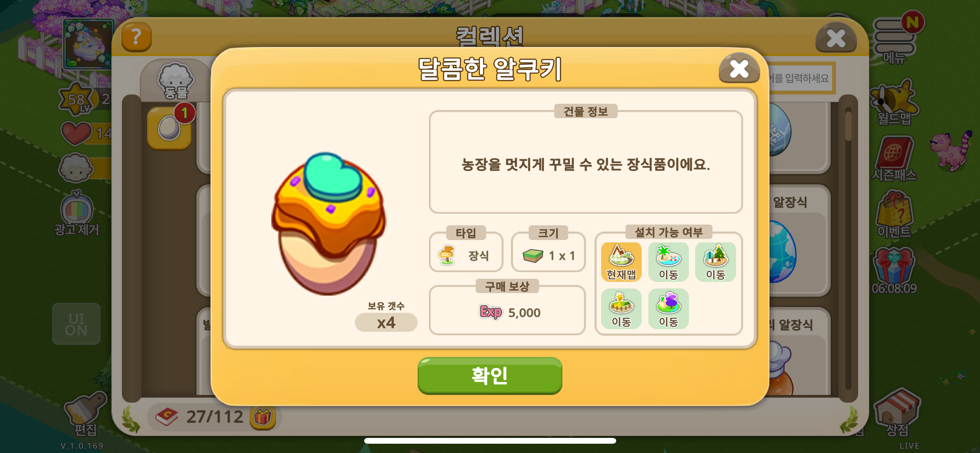This screenshot has height=453, width=980.
Task: Confirm with the green 확인 button
Action: click(x=490, y=375)
